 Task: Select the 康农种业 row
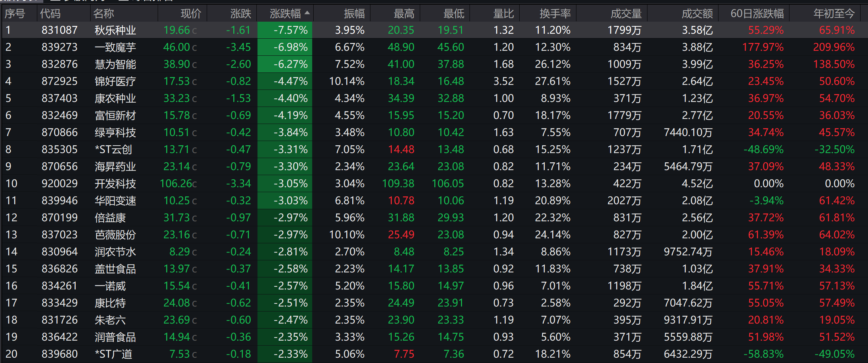[434, 98]
